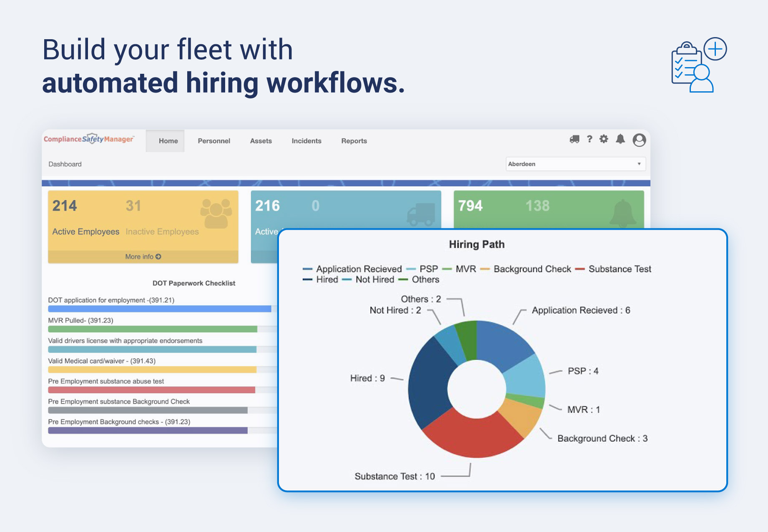The height and width of the screenshot is (532, 768).
Task: Click the 794 value on green card
Action: click(470, 206)
